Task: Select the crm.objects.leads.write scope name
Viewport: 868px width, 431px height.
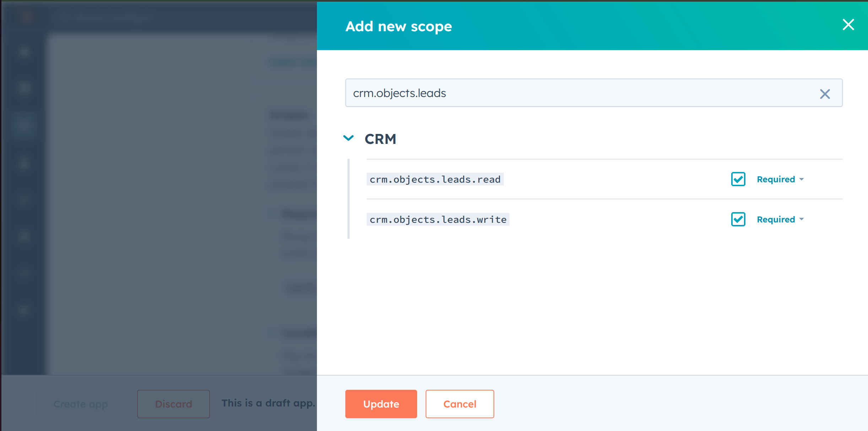Action: click(x=438, y=220)
